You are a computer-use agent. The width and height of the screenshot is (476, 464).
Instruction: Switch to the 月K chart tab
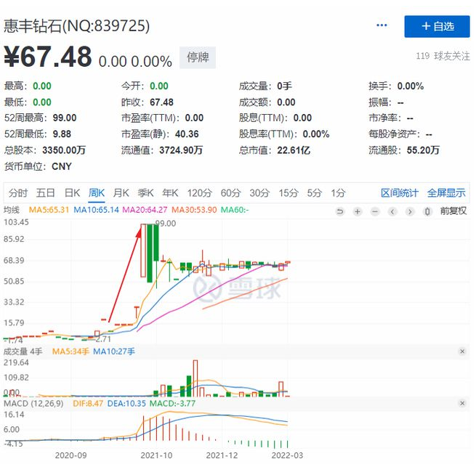121,193
